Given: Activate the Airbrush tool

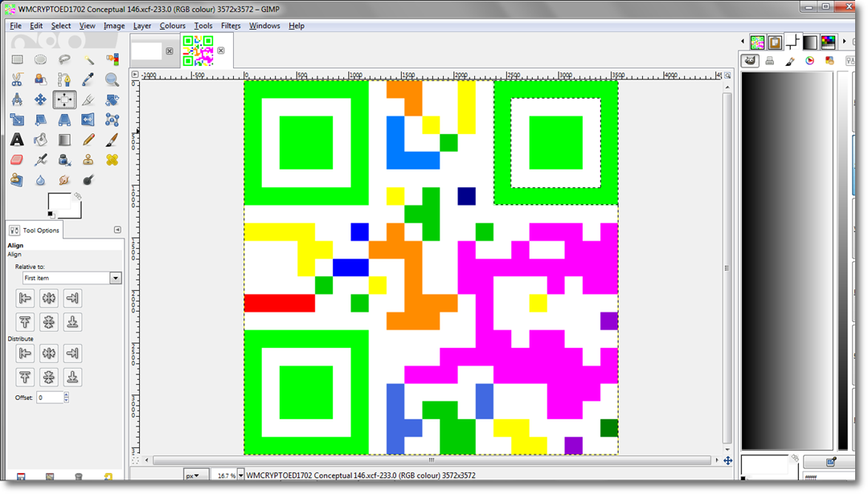Looking at the screenshot, I should 40,160.
